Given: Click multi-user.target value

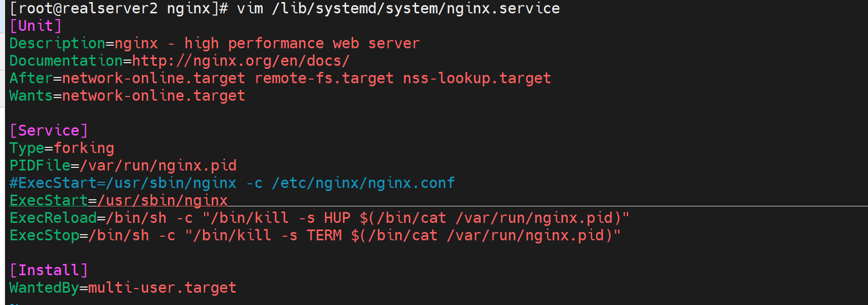Looking at the screenshot, I should pyautogui.click(x=162, y=288).
